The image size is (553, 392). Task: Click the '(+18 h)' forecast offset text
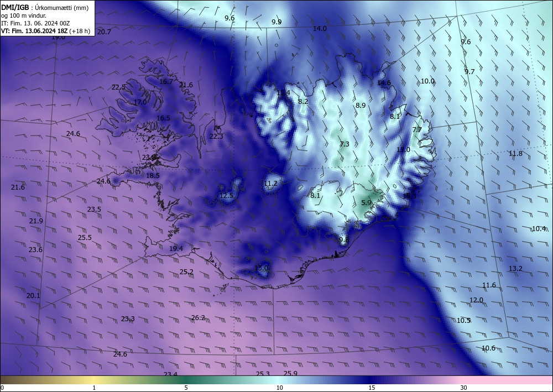pyautogui.click(x=80, y=31)
